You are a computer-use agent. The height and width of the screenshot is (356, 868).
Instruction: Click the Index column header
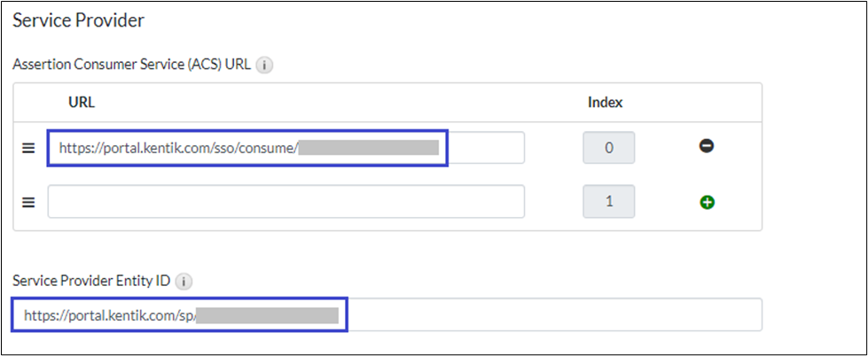pos(606,102)
